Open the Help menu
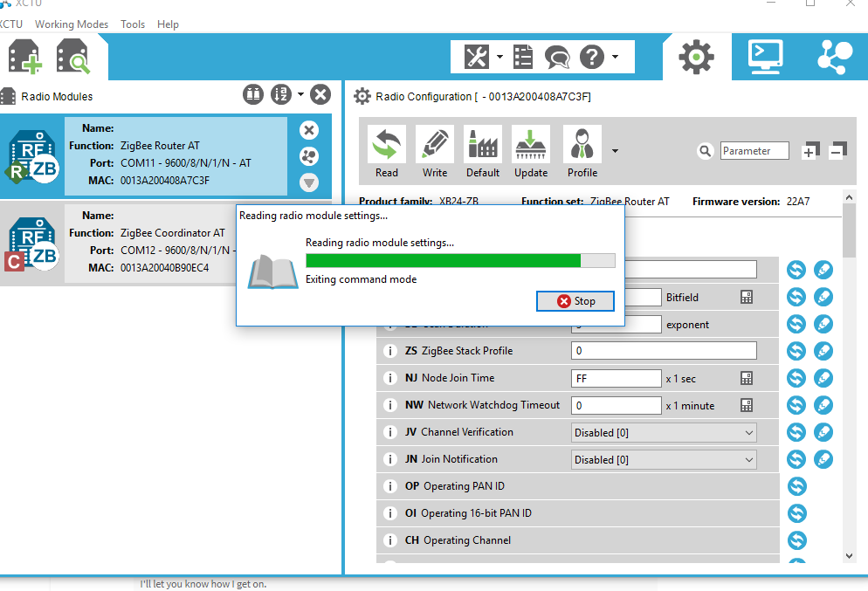The height and width of the screenshot is (591, 868). tap(168, 24)
